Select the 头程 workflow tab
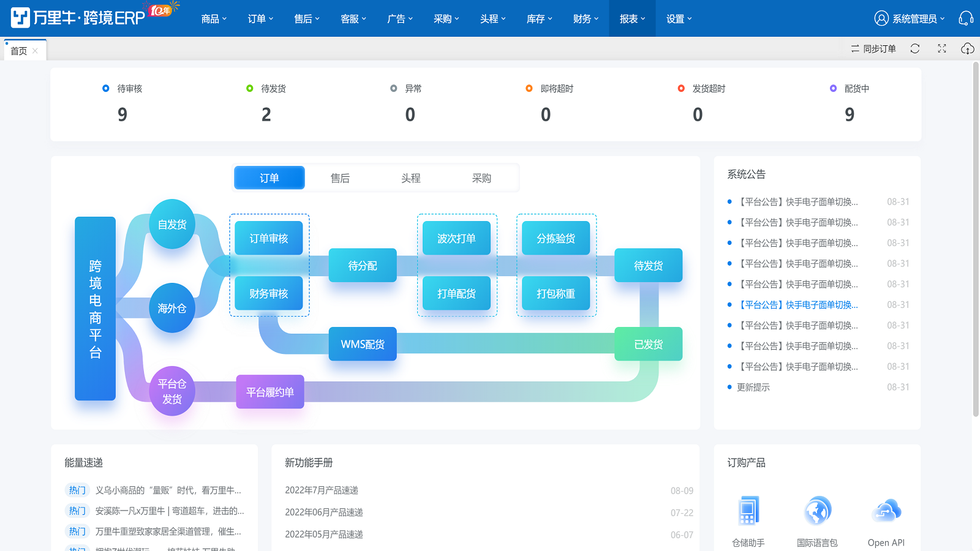The width and height of the screenshot is (980, 551). 411,178
